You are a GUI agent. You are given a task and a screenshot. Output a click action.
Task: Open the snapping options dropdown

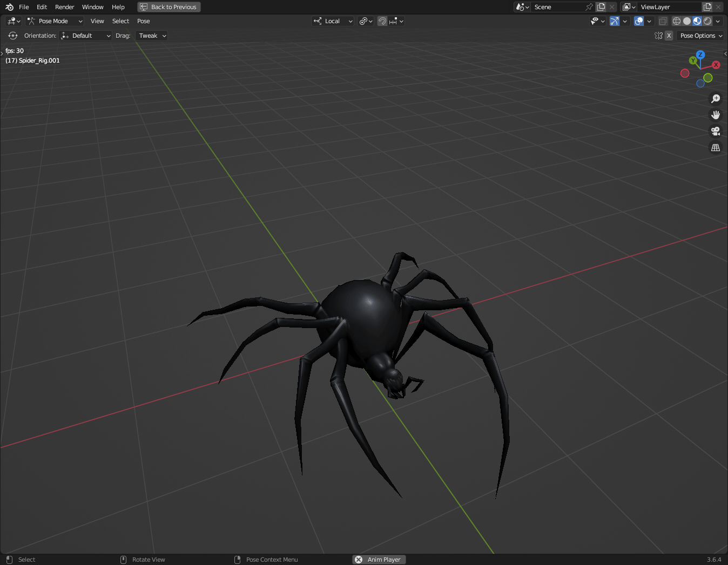[x=396, y=21]
